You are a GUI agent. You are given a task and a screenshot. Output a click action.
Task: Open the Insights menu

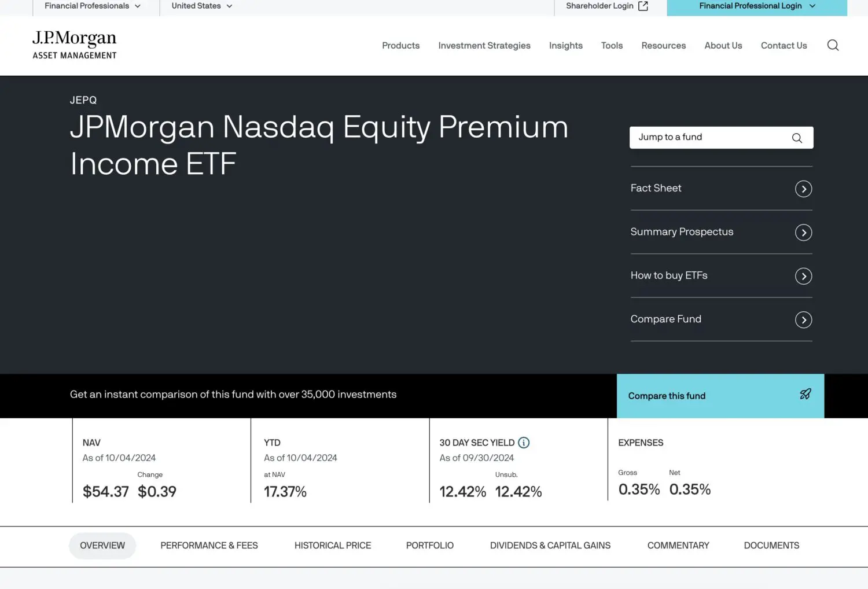[565, 45]
